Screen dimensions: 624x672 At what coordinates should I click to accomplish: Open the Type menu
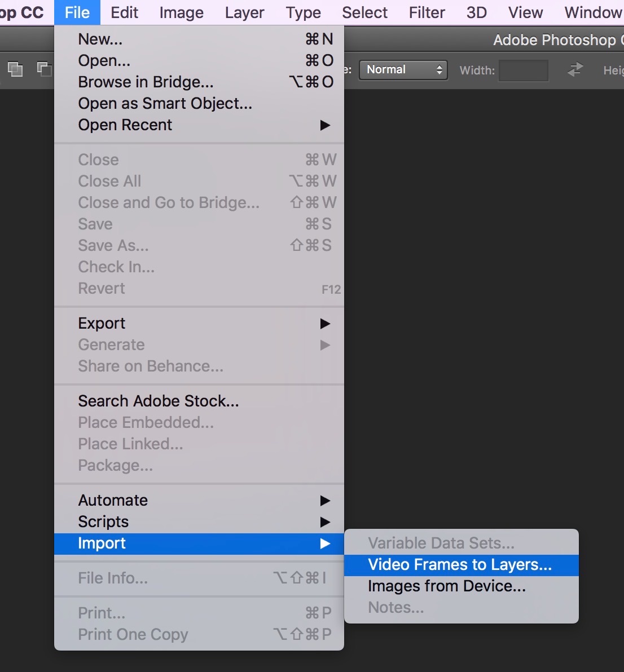(x=303, y=12)
